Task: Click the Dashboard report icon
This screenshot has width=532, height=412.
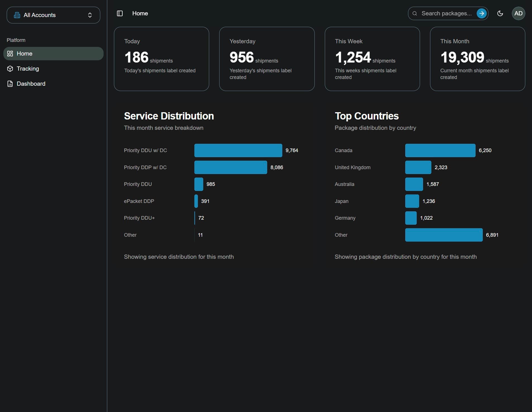Action: pyautogui.click(x=10, y=84)
